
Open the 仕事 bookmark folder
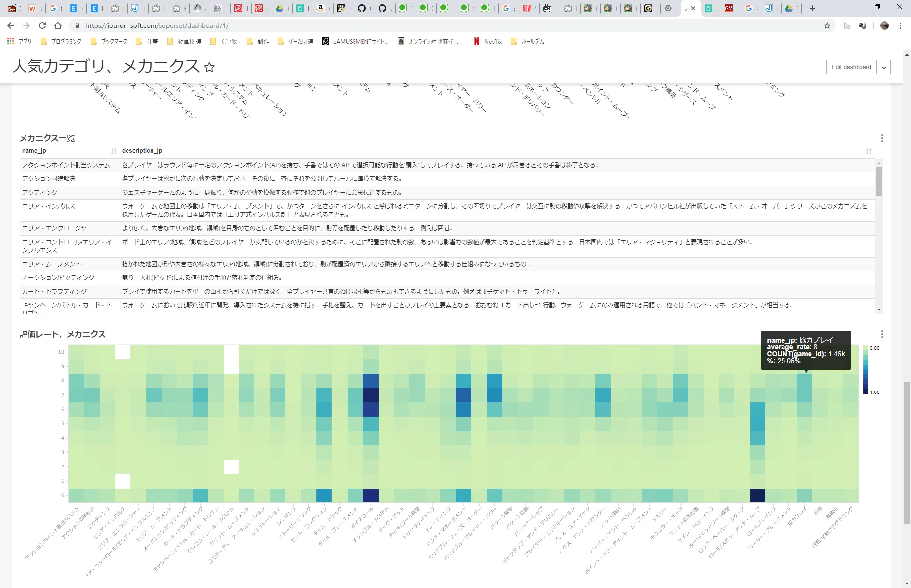(147, 42)
